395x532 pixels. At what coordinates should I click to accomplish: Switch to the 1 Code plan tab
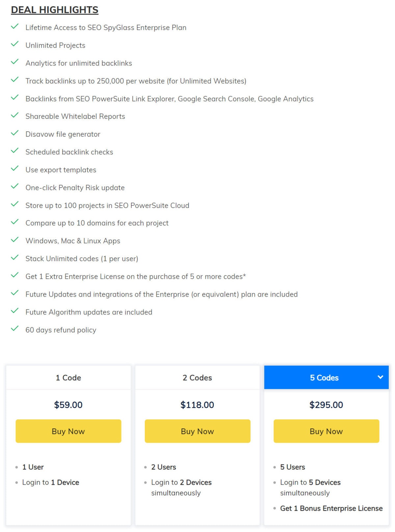(x=68, y=377)
